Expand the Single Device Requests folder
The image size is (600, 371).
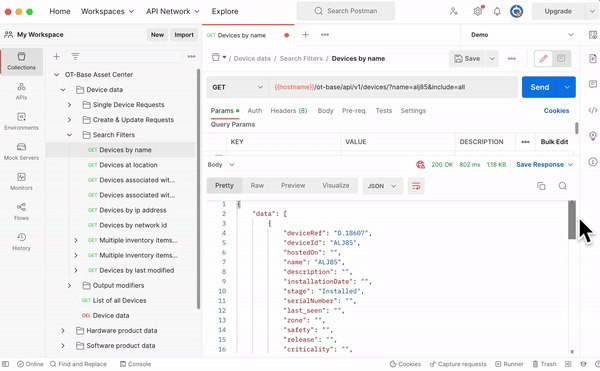pyautogui.click(x=69, y=105)
